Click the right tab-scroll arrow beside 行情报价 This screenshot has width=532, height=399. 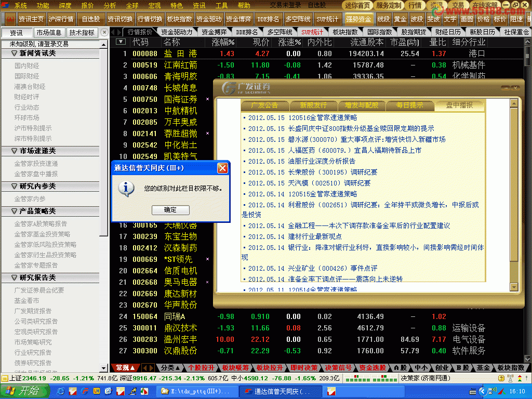pos(119,32)
